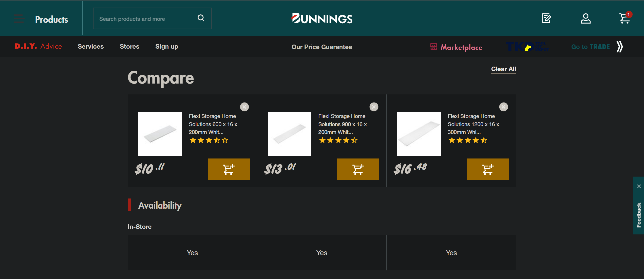View Our Price Guarantee
This screenshot has width=644, height=279.
pos(322,47)
